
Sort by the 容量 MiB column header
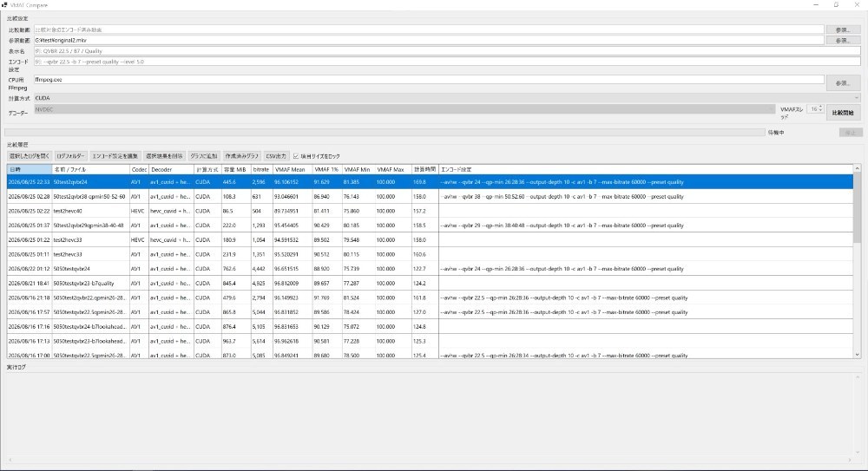pos(236,169)
